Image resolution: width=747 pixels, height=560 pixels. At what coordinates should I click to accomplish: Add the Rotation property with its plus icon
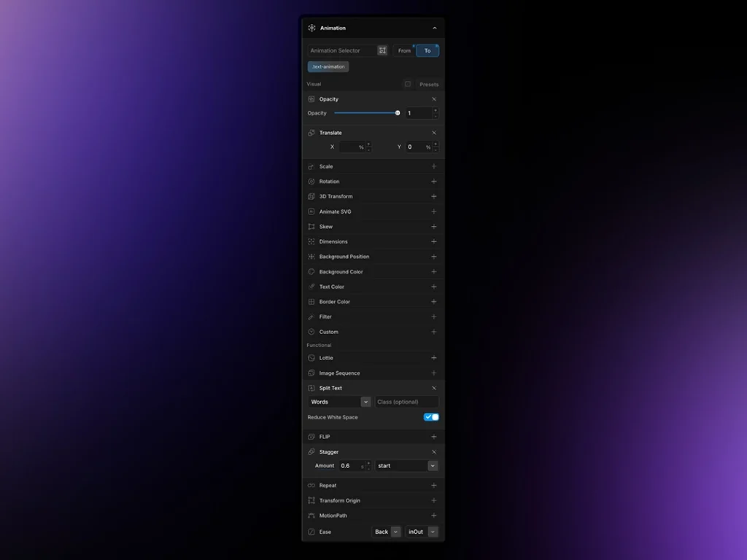pos(434,182)
